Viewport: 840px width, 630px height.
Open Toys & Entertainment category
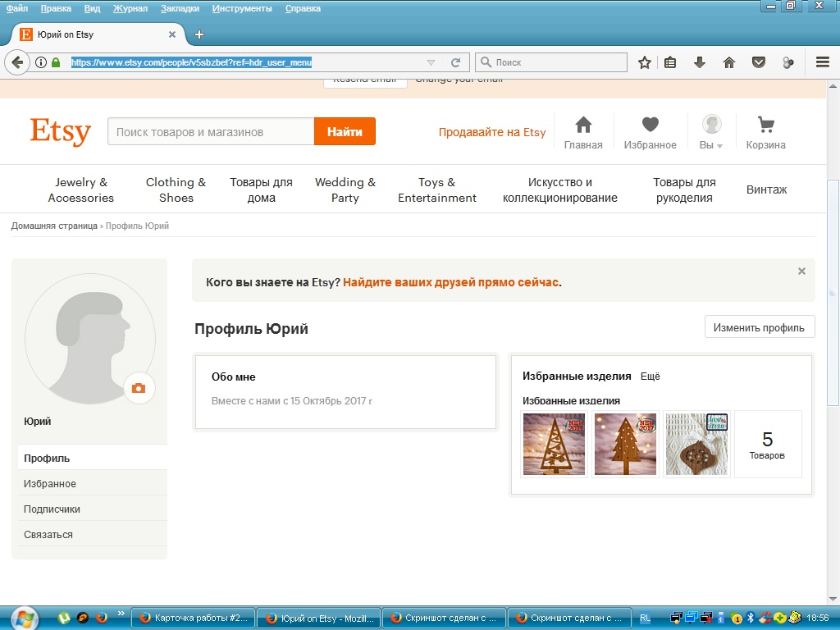point(436,189)
